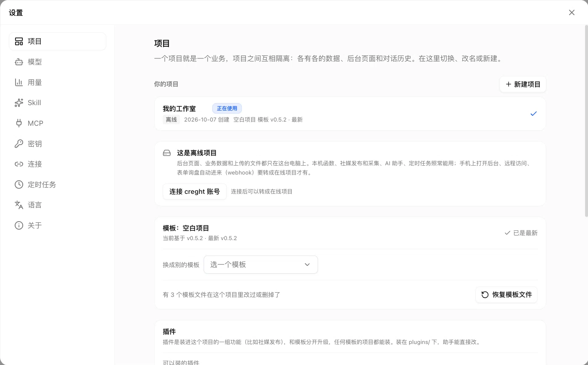This screenshot has width=588, height=365.
Task: Click the 模板：空白项目 heading
Action: pyautogui.click(x=186, y=228)
